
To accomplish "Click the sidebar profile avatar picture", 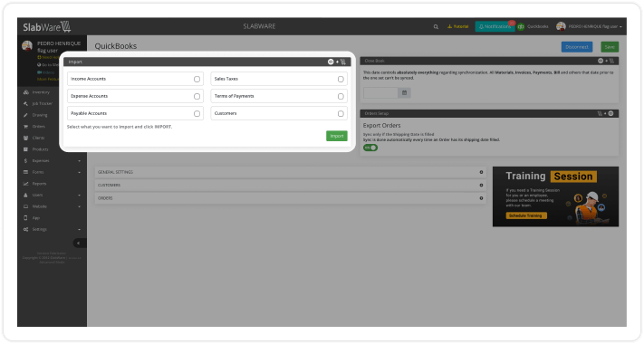I will [27, 45].
